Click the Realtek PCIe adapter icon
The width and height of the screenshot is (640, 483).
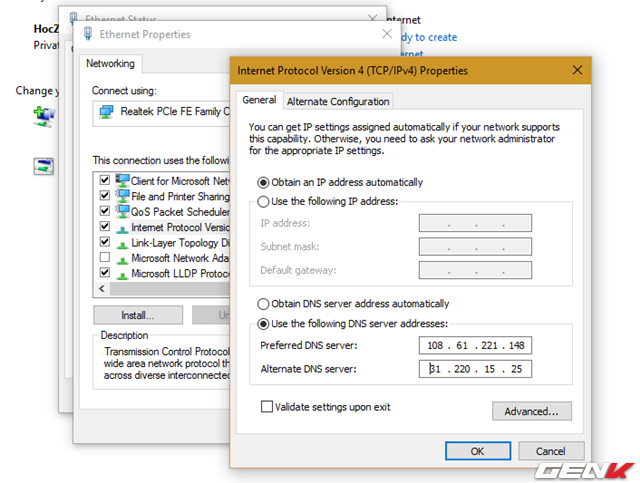[106, 112]
